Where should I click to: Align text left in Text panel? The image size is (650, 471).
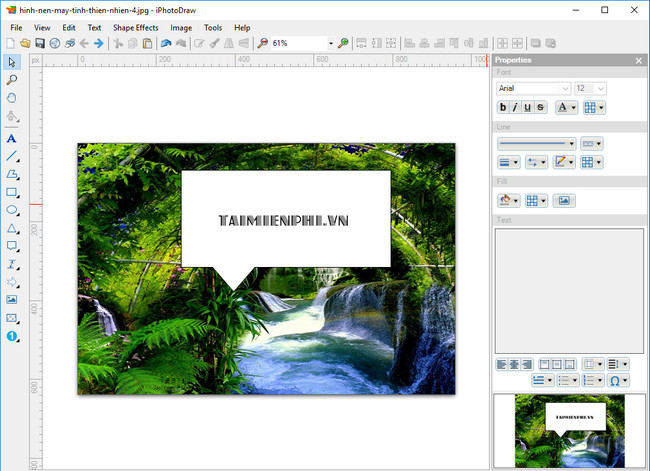coord(502,364)
